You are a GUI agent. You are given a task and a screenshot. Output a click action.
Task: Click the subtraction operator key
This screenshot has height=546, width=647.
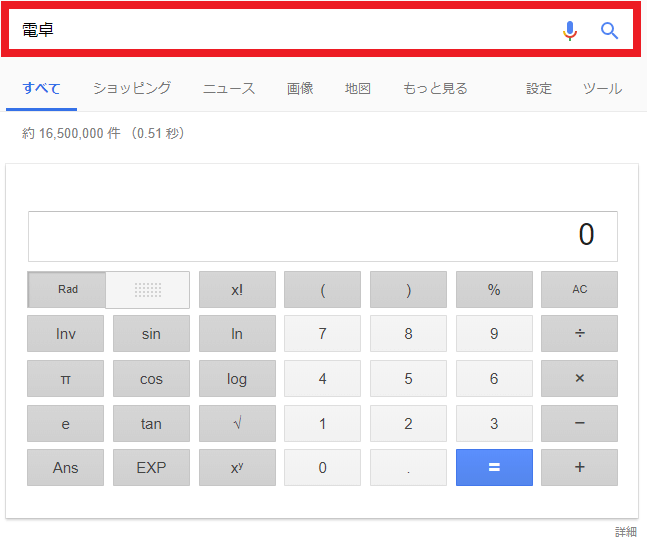[x=579, y=423]
